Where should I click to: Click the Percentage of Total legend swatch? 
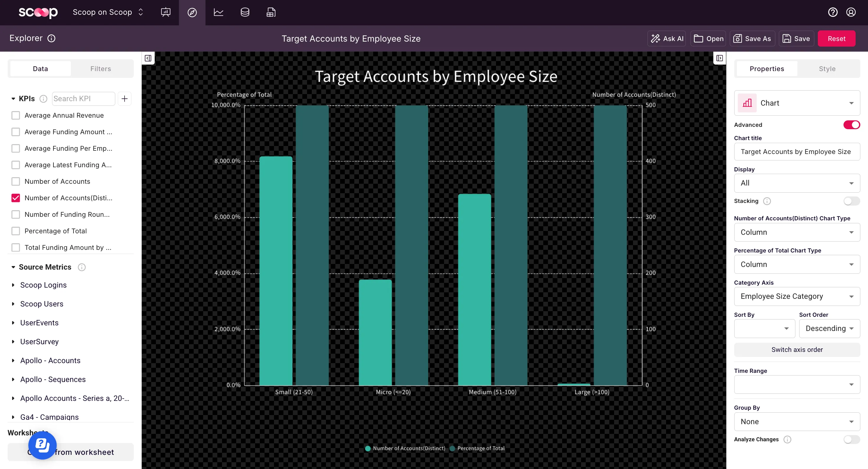453,448
